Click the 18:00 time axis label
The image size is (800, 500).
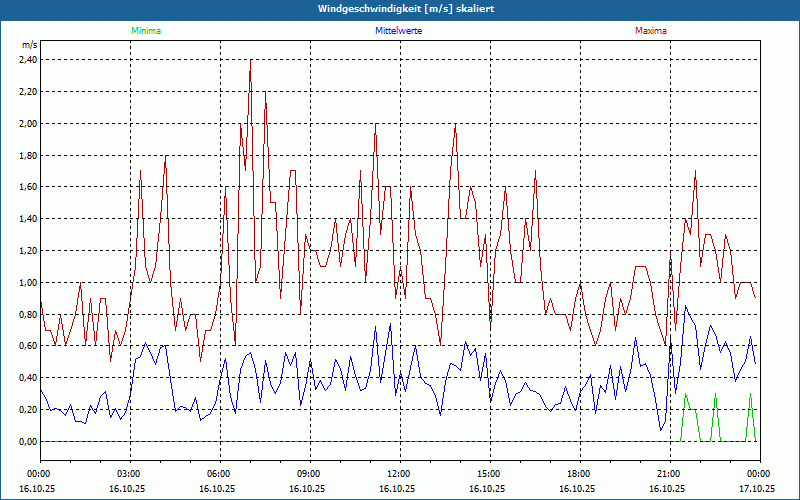point(579,473)
